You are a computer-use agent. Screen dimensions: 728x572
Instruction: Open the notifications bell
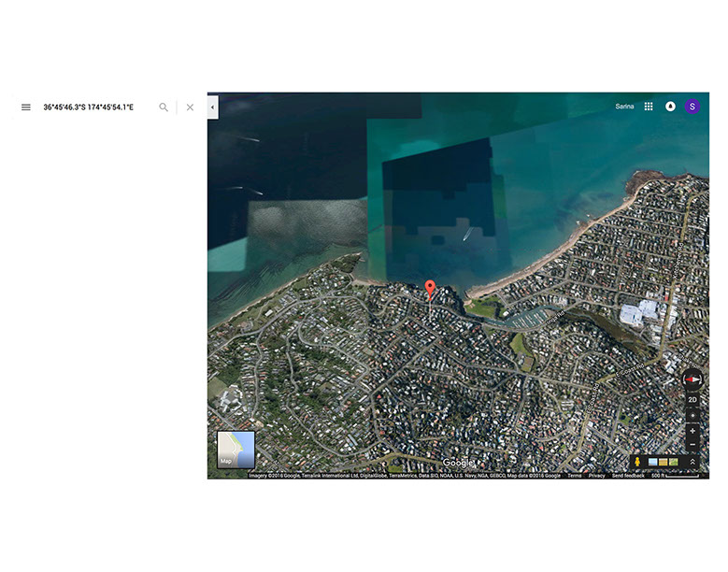(x=670, y=107)
